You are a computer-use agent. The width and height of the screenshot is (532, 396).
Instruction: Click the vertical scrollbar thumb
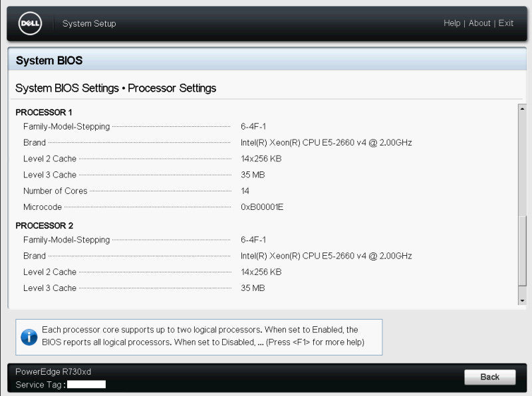tap(522, 251)
